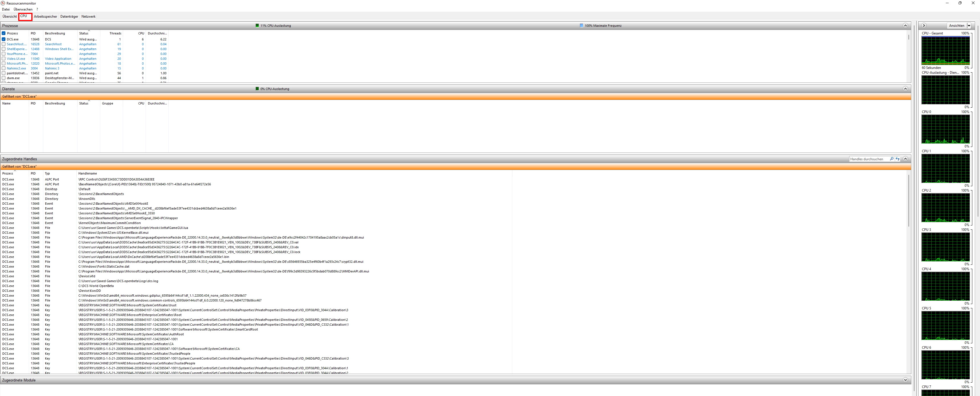980x396 pixels.
Task: Sort Dienste list by Gruppe column
Action: (108, 103)
